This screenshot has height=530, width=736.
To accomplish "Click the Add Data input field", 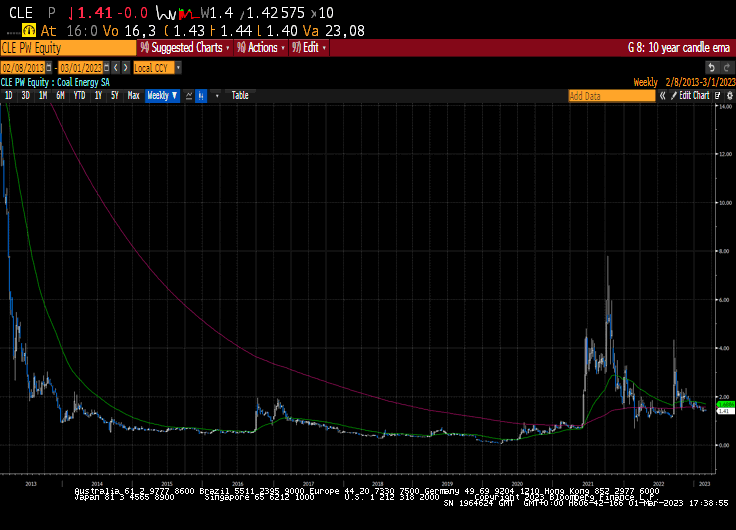I will [x=610, y=96].
